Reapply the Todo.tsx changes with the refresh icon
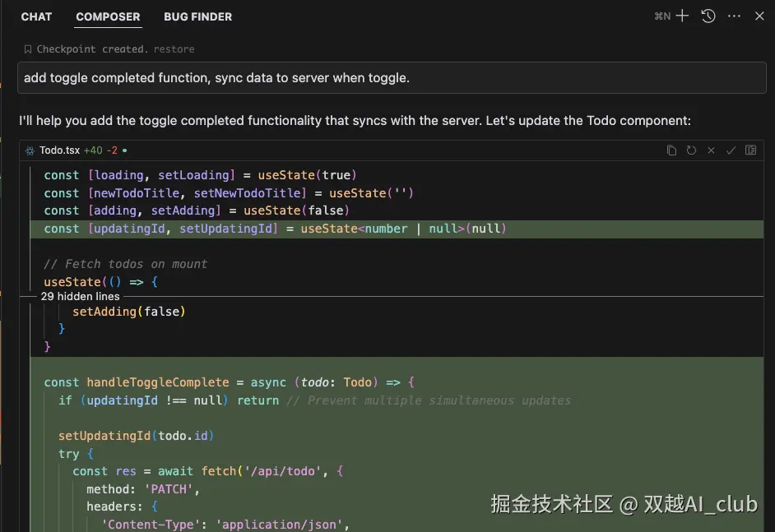Viewport: 775px width, 532px height. click(x=691, y=150)
